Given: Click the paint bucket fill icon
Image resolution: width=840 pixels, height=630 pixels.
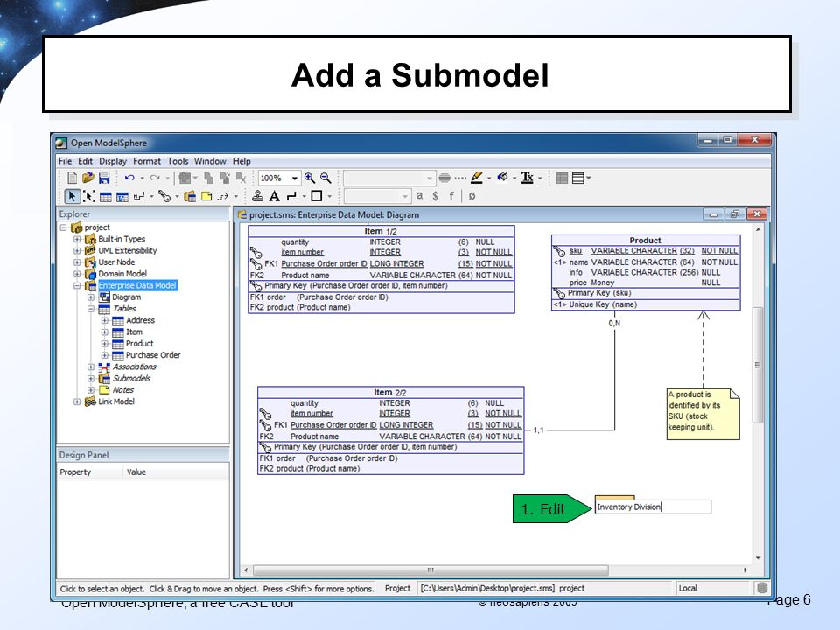Looking at the screenshot, I should click(x=502, y=178).
